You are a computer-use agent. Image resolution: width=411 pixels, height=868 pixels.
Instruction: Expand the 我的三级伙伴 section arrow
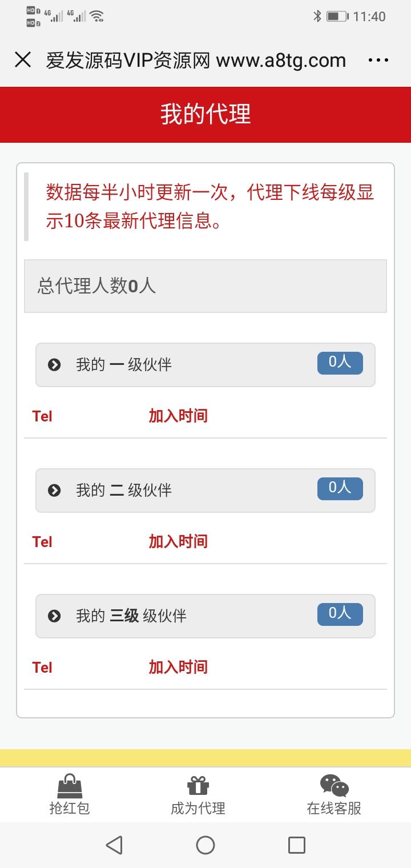click(x=54, y=616)
